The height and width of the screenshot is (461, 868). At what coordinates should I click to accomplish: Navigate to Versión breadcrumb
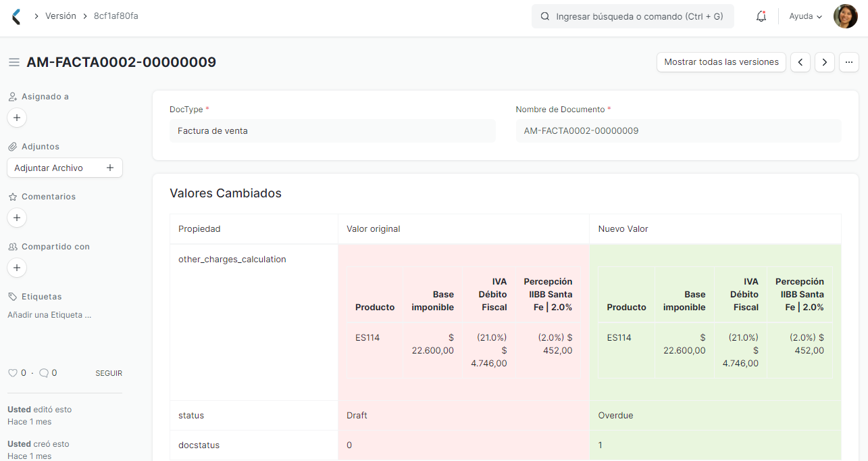(x=61, y=16)
